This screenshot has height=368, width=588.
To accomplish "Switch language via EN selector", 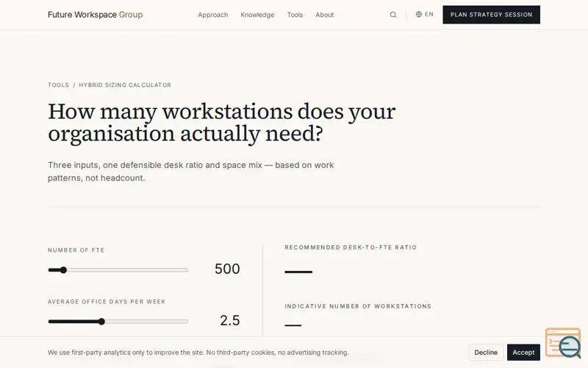I will (x=425, y=14).
